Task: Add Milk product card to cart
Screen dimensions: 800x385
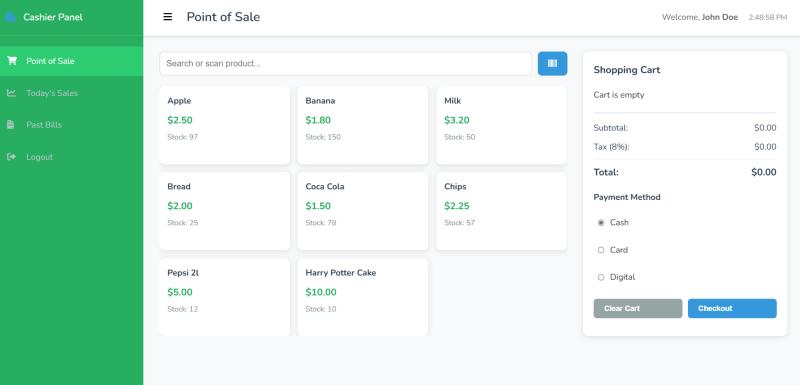Action: tap(502, 125)
